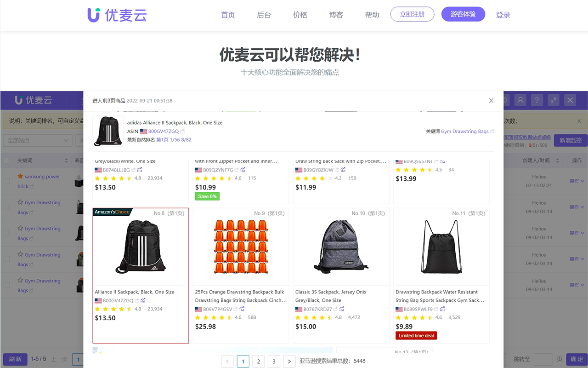The height and width of the screenshot is (368, 588).
Task: Go to page 3 in the pagination
Action: click(274, 361)
